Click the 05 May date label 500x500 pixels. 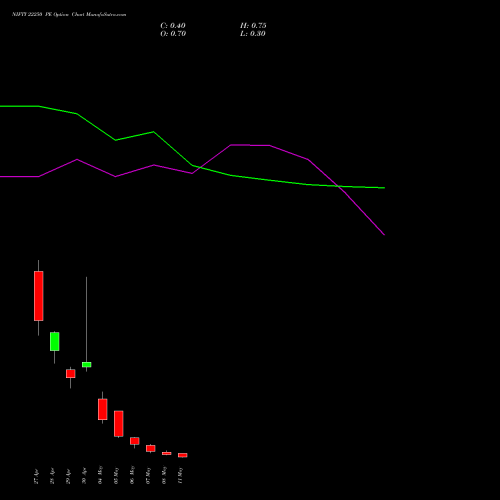[x=116, y=475]
